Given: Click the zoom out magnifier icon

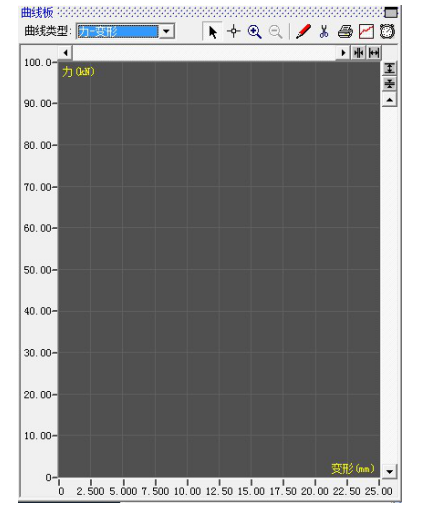Looking at the screenshot, I should click(275, 32).
